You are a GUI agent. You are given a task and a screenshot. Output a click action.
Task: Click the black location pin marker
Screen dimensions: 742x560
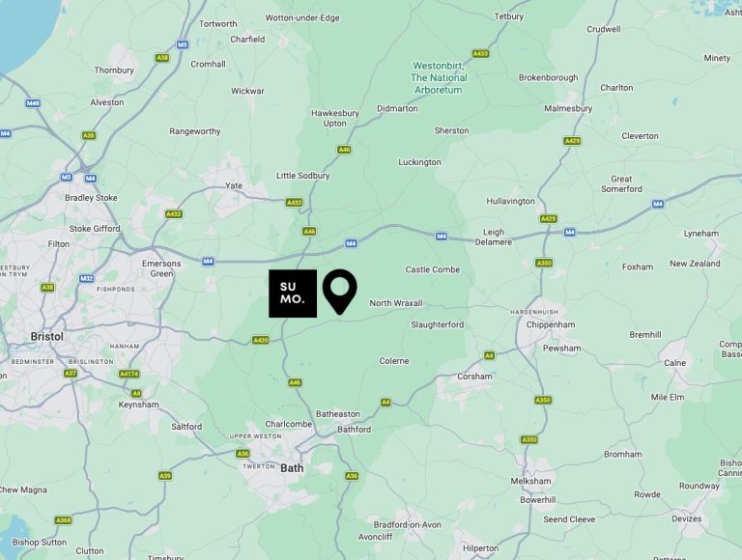[340, 292]
